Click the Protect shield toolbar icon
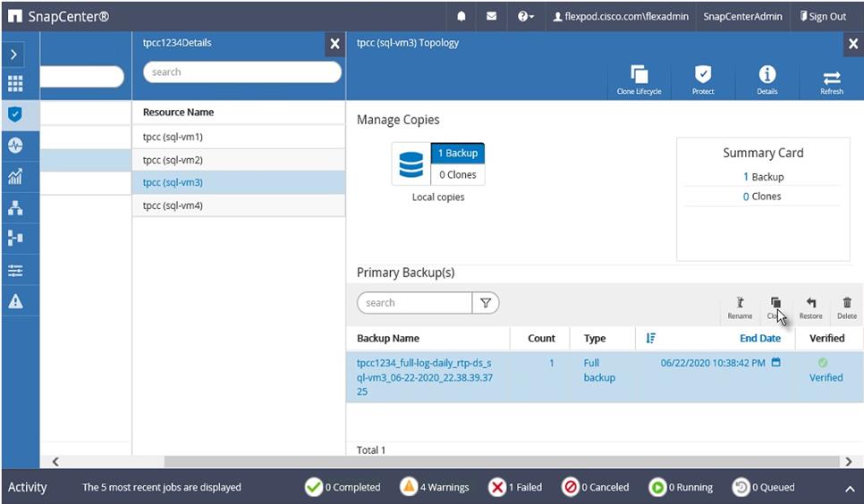The width and height of the screenshot is (864, 504). coord(703,80)
